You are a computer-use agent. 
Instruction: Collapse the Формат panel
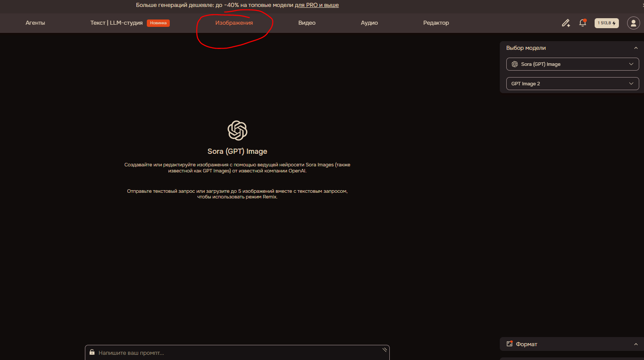pos(636,344)
